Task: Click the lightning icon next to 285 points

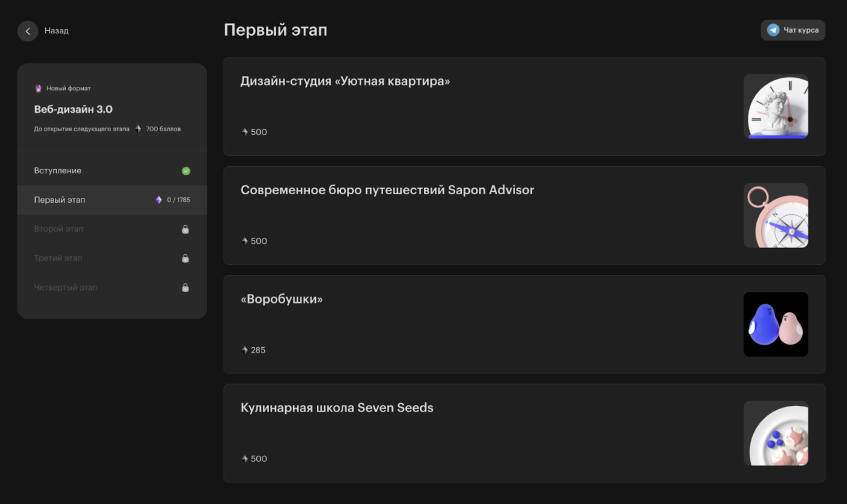Action: (x=245, y=350)
